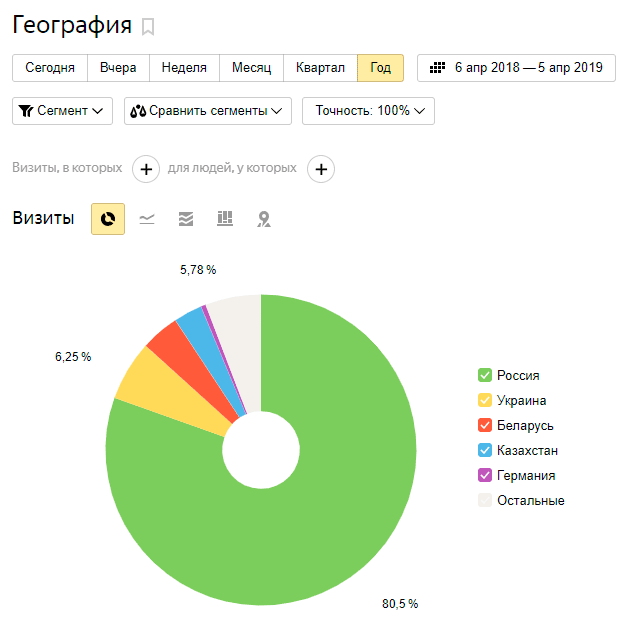The width and height of the screenshot is (626, 631).
Task: Select pie chart view
Action: pos(108,219)
